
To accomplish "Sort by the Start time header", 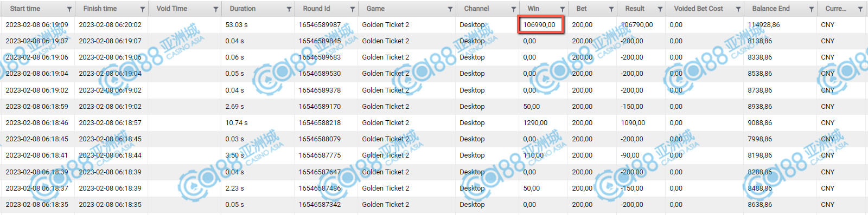I will pyautogui.click(x=25, y=9).
